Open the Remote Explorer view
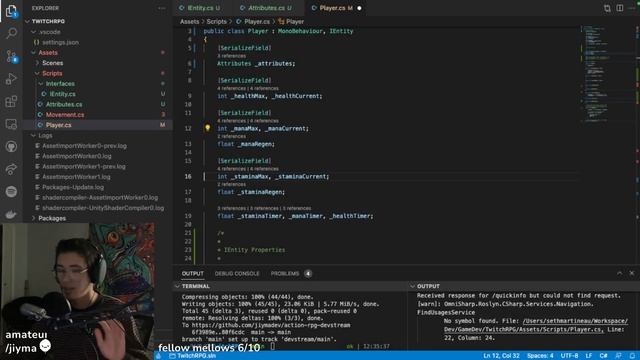 coord(11,124)
